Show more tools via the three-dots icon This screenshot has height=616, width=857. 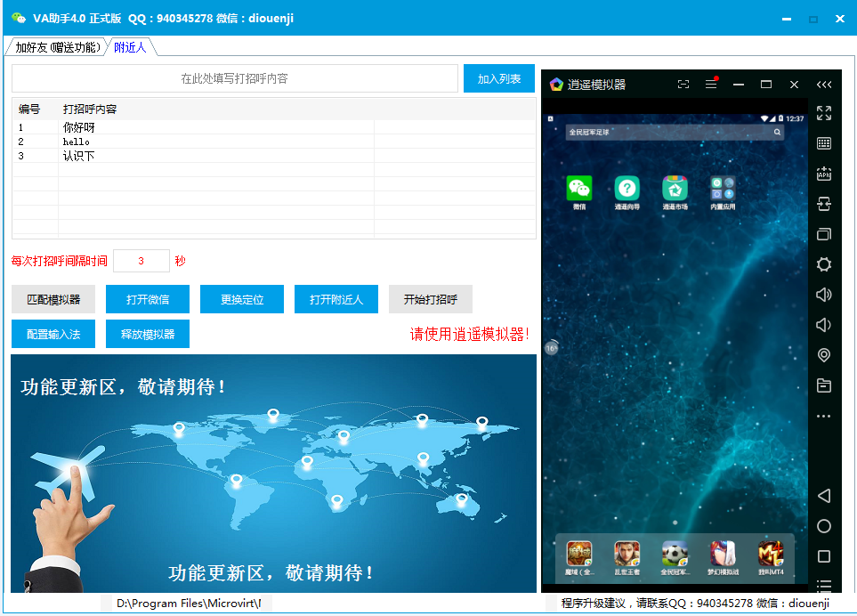click(824, 416)
